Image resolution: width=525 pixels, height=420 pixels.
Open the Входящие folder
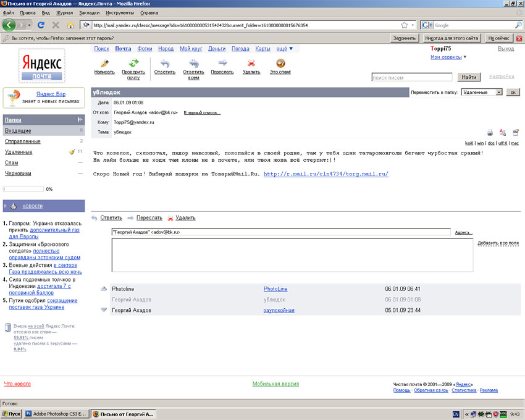click(18, 130)
